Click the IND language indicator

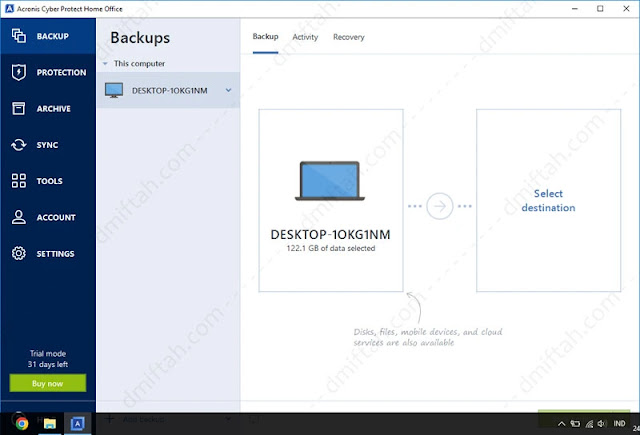click(x=619, y=424)
